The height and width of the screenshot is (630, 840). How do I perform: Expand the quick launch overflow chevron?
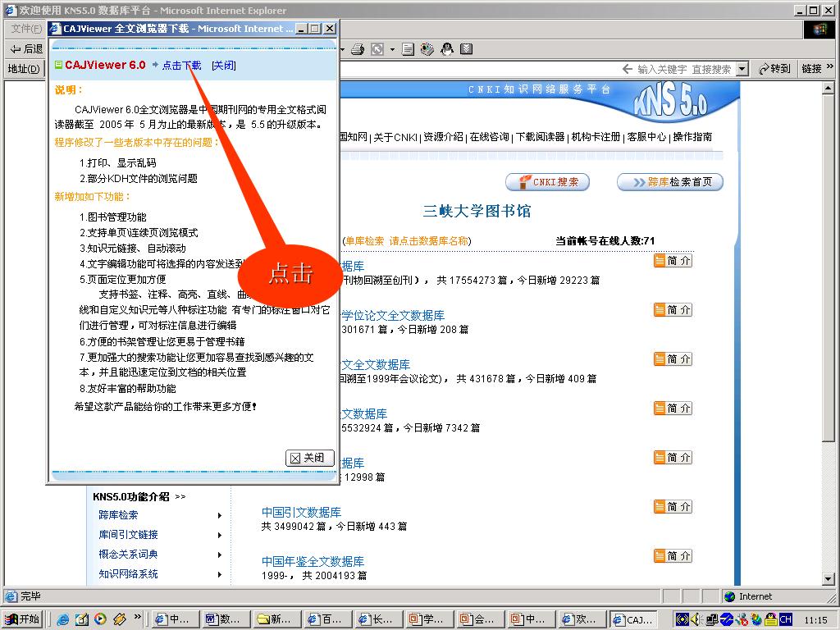(137, 617)
